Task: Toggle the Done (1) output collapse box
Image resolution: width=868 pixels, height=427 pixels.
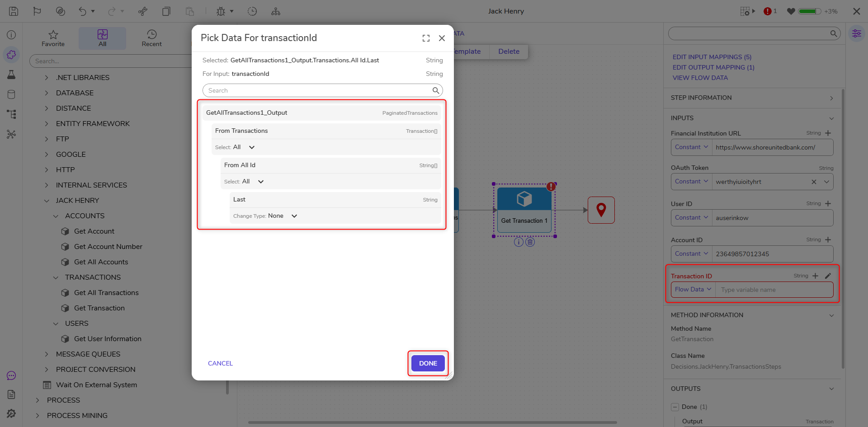Action: [x=675, y=407]
